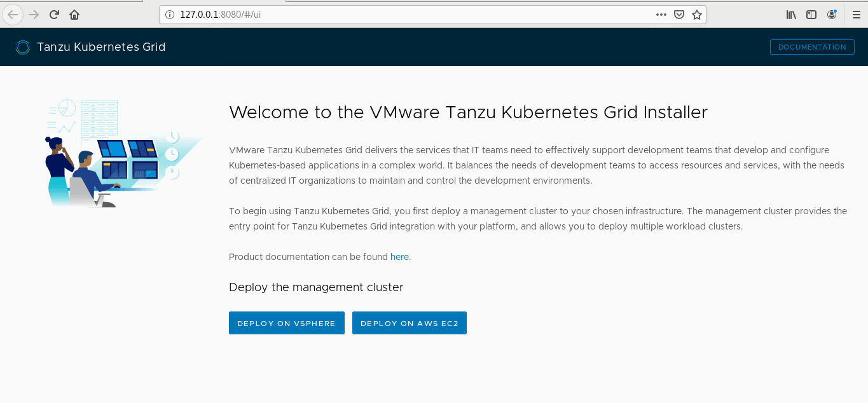Save page to Pocket icon
The image size is (868, 403).
[x=679, y=15]
